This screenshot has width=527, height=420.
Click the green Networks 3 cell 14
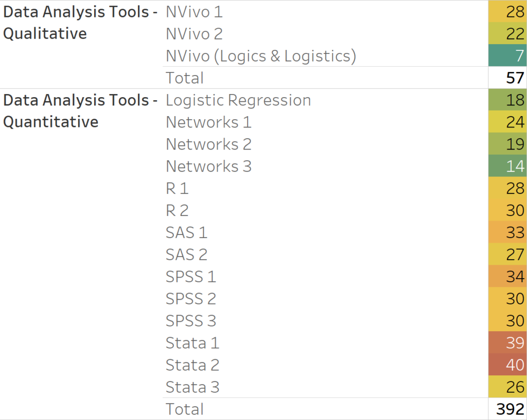point(507,166)
